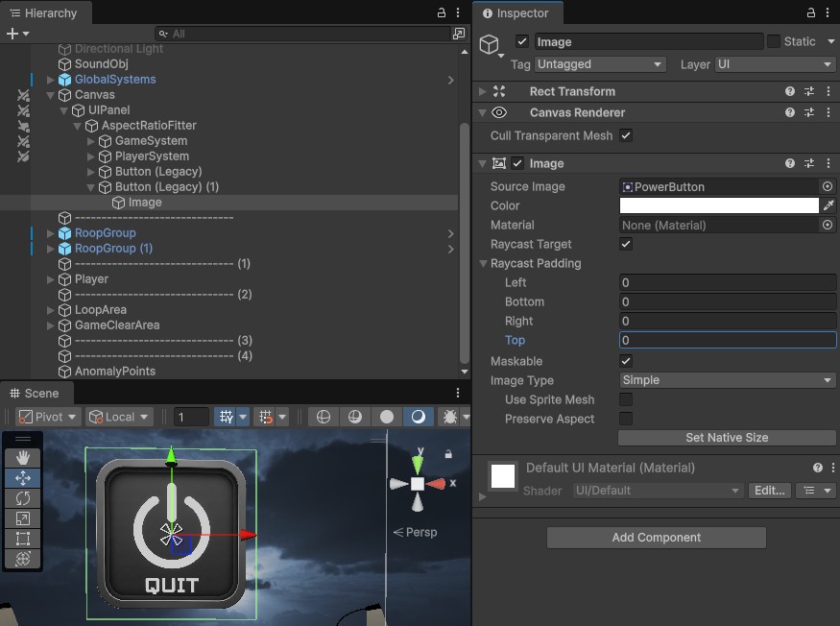
Task: Select the Rotate tool in Scene toolbar
Action: tap(23, 498)
